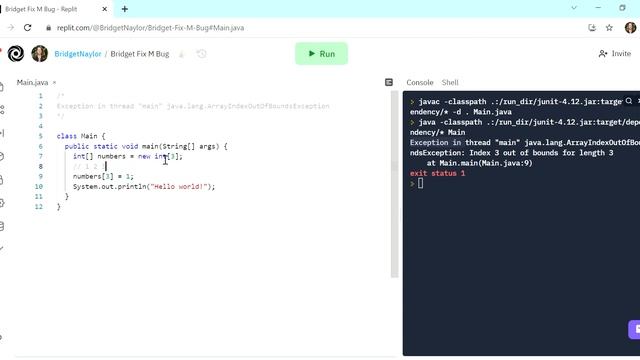Close the Bridget Fix M Bug browser tab
Viewport: 640px width, 360px height.
click(104, 9)
